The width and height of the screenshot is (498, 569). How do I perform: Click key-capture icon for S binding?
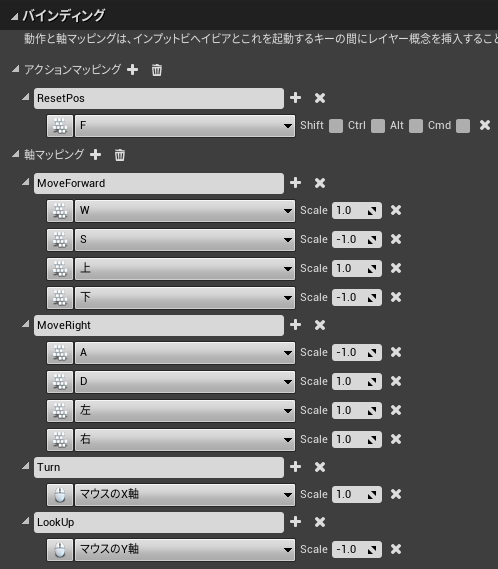[60, 240]
